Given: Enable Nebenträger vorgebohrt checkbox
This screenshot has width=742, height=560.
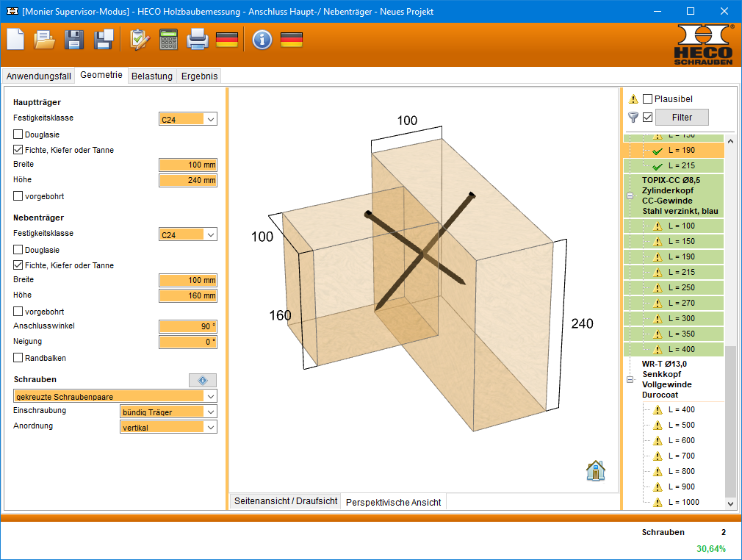Looking at the screenshot, I should (18, 312).
